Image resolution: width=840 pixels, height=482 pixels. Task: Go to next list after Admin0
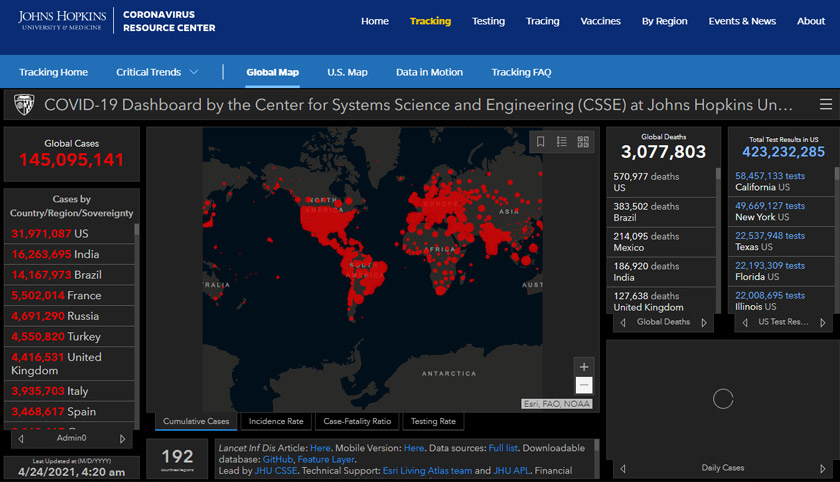[123, 438]
